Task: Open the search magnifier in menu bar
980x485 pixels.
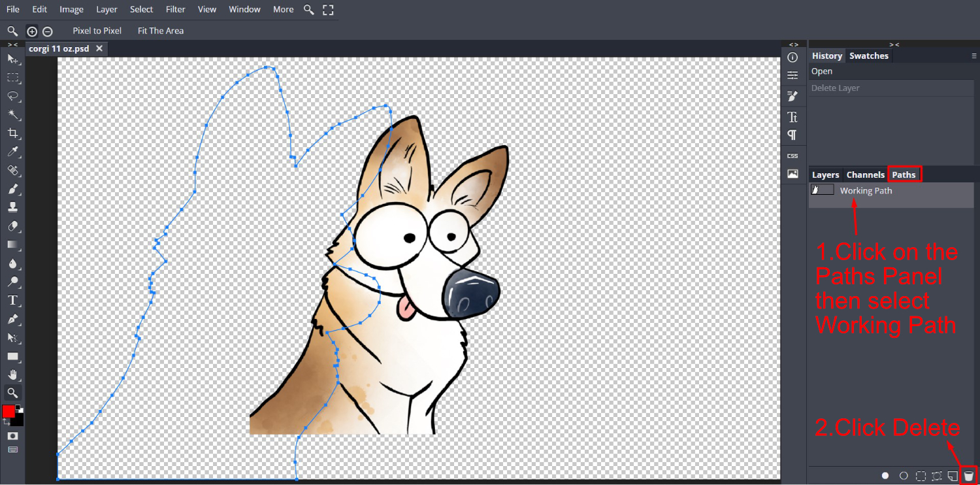Action: 310,10
